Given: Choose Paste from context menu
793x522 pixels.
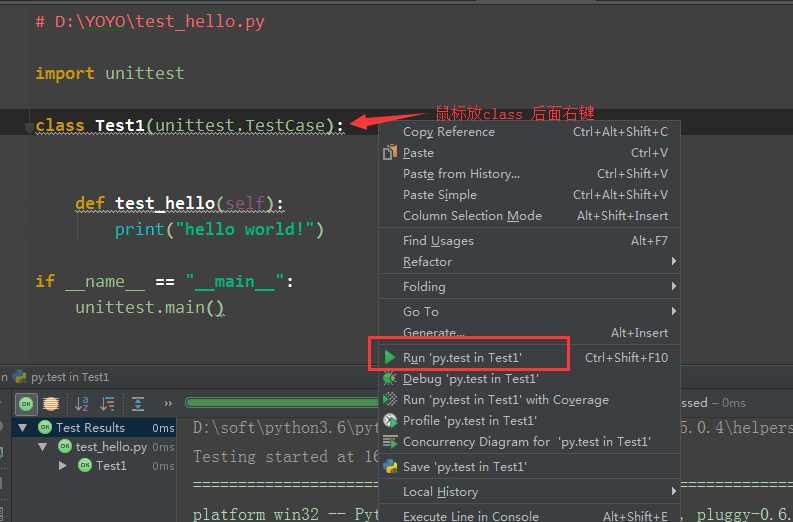Looking at the screenshot, I should point(530,153).
